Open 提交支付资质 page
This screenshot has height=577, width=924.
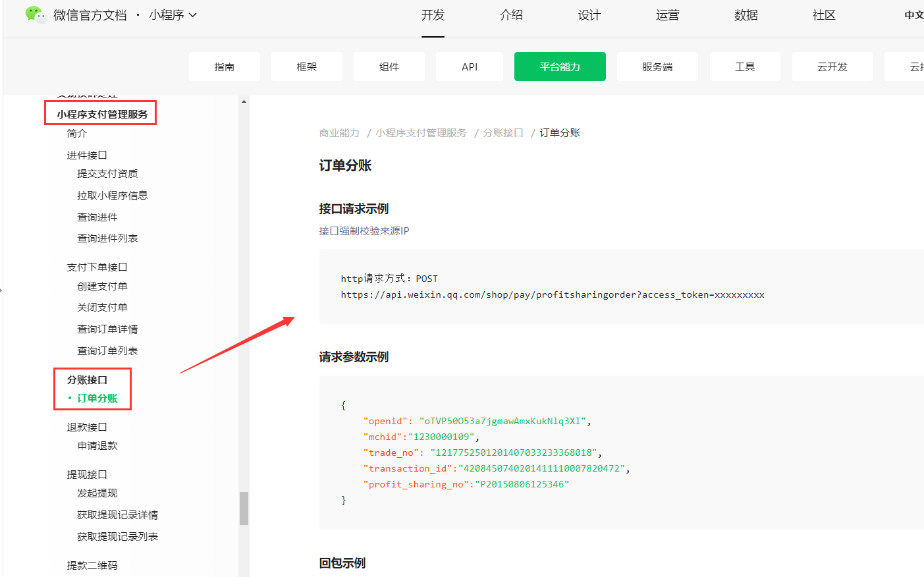(107, 173)
